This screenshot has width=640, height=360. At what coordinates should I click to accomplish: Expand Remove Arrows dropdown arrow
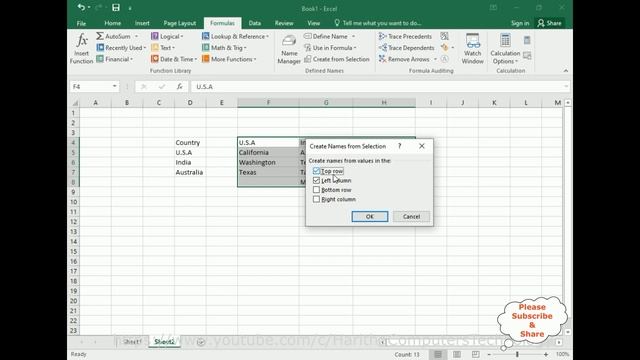click(435, 59)
